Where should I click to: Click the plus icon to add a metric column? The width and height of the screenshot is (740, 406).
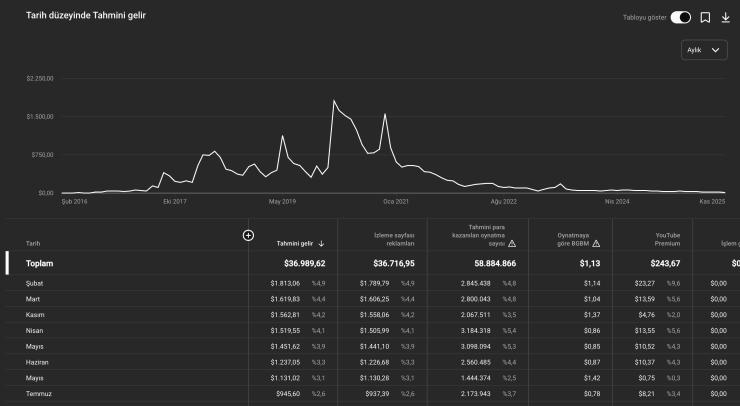click(x=248, y=235)
